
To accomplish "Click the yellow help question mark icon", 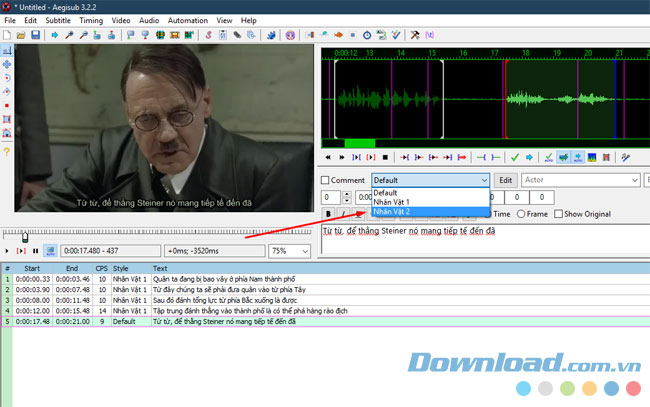I will pos(7,150).
